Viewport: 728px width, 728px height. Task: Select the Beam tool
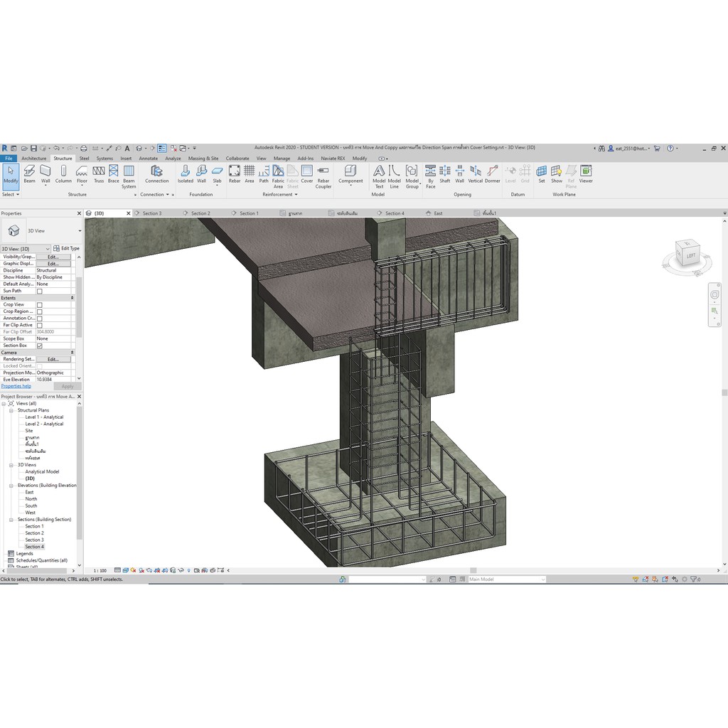(29, 175)
